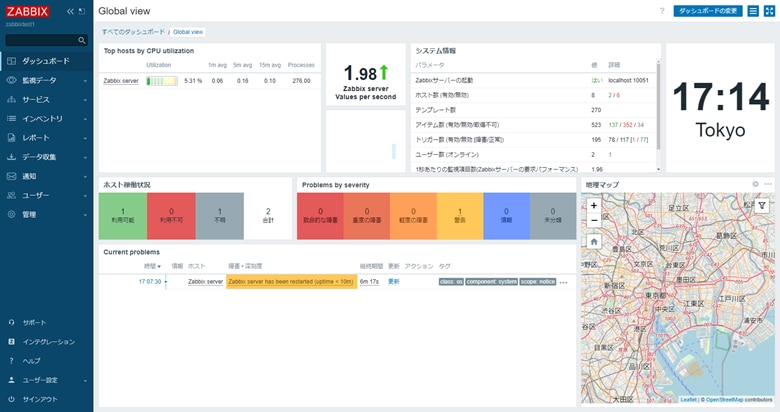Viewport: 780px width, 412px height.
Task: Expand ユーザー設定 submenu arrow
Action: (x=85, y=381)
